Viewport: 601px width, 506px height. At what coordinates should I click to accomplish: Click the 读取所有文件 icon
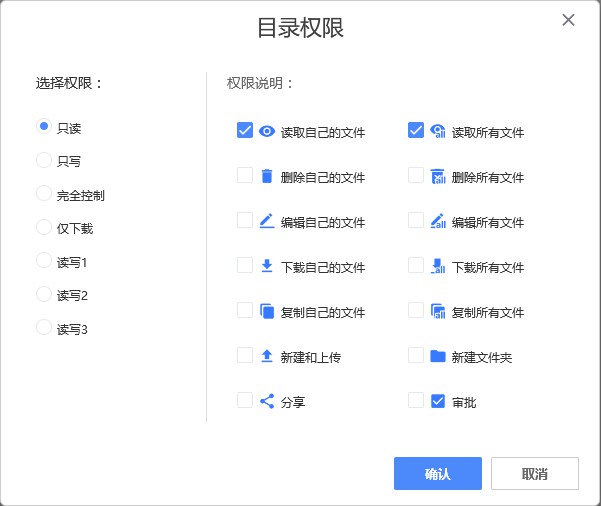pos(438,131)
